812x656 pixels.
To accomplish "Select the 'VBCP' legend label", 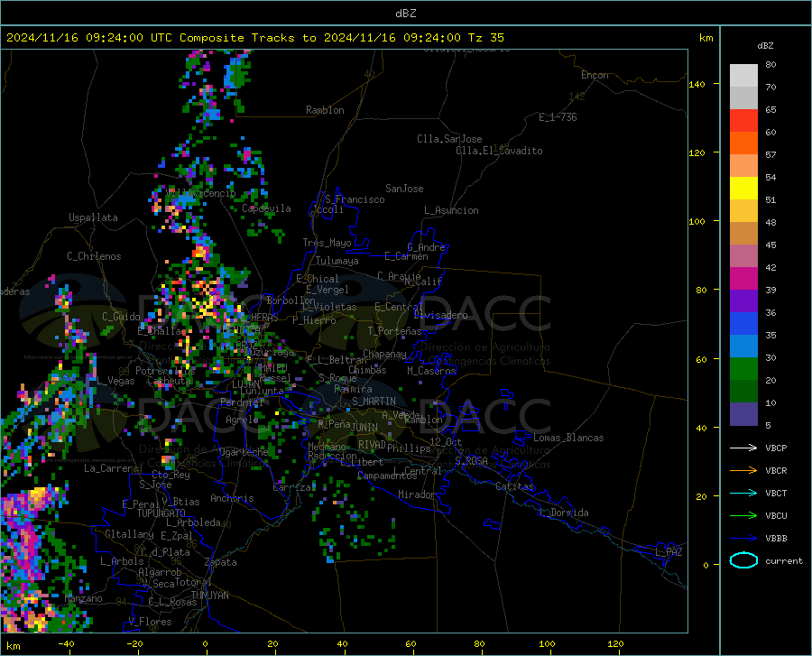I will coord(776,448).
